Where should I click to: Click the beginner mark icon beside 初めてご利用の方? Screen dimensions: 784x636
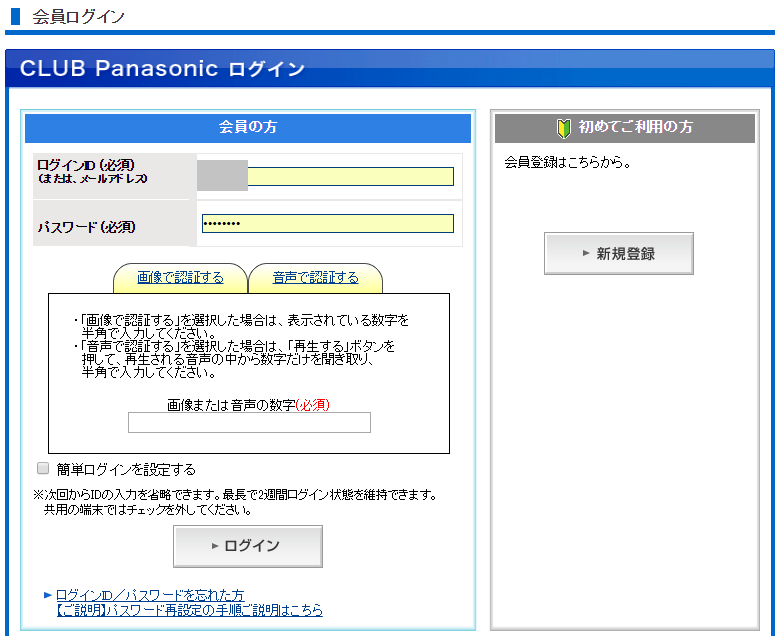click(564, 128)
